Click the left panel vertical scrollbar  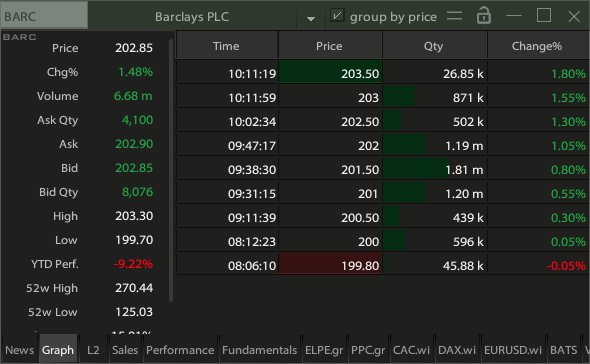[x=171, y=170]
